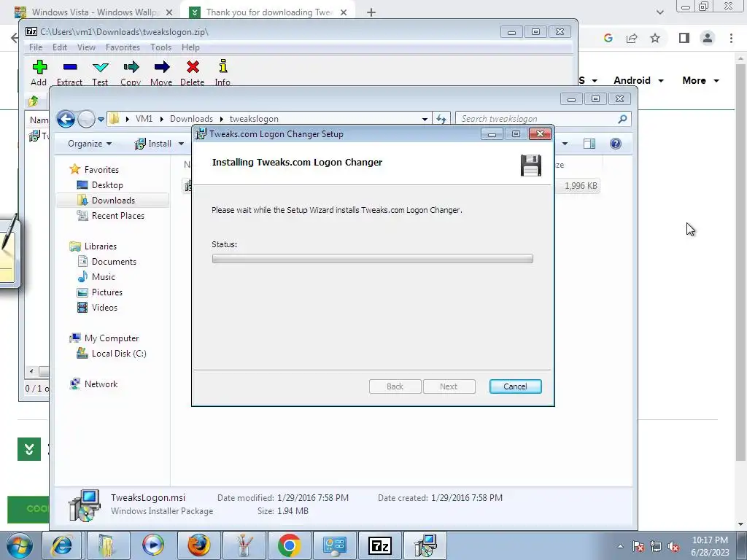Open Organize dropdown in Explorer
The width and height of the screenshot is (747, 560).
[90, 144]
